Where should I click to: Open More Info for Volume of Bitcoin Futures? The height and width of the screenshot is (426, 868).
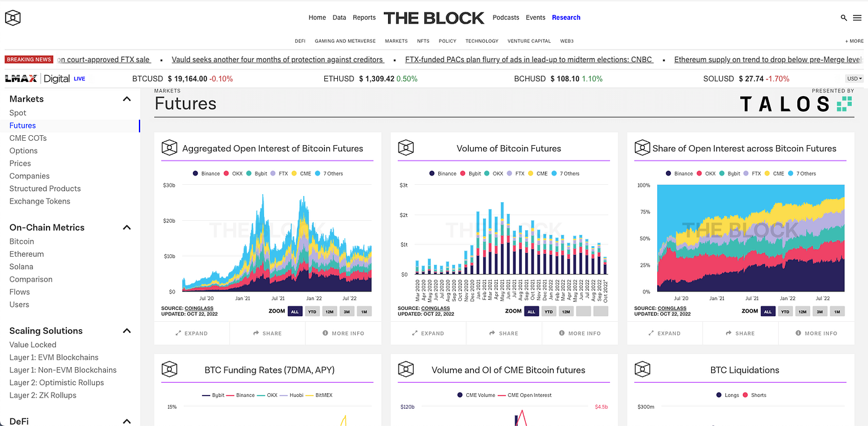click(x=580, y=334)
